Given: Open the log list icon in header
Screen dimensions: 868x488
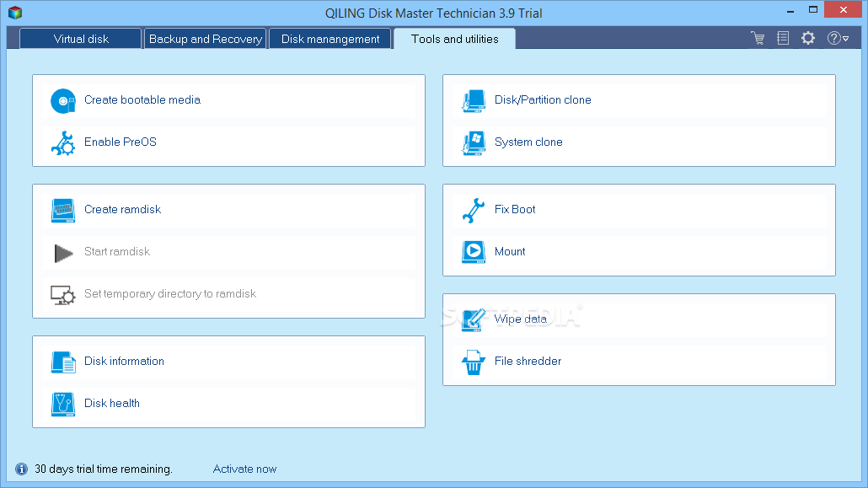Looking at the screenshot, I should click(x=783, y=38).
